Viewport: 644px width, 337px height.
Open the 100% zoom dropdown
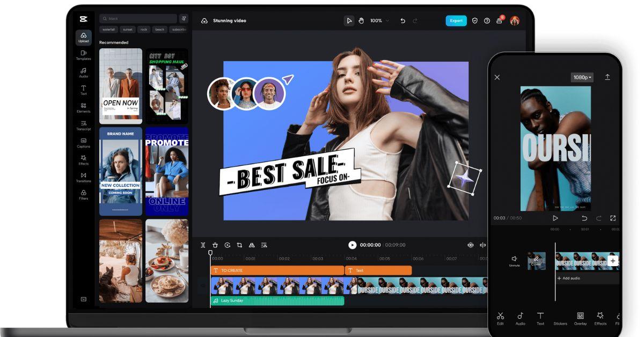pos(379,21)
